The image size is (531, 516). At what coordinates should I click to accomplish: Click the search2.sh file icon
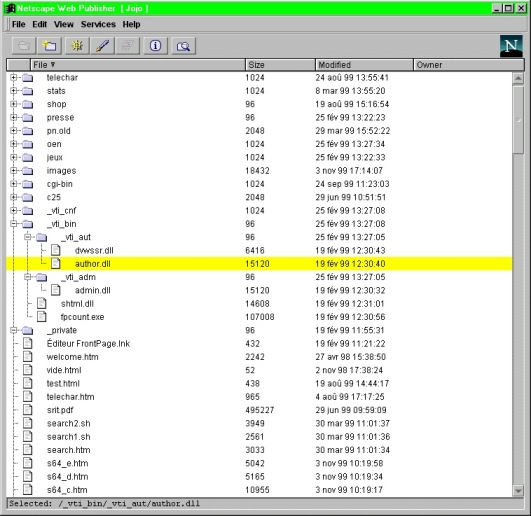pyautogui.click(x=28, y=423)
